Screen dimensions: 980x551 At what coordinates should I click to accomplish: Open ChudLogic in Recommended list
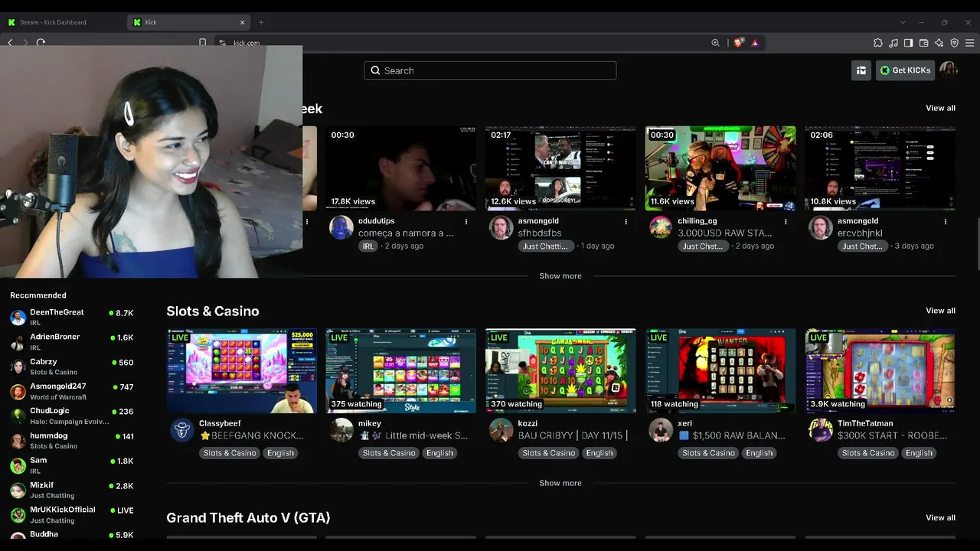pyautogui.click(x=71, y=416)
